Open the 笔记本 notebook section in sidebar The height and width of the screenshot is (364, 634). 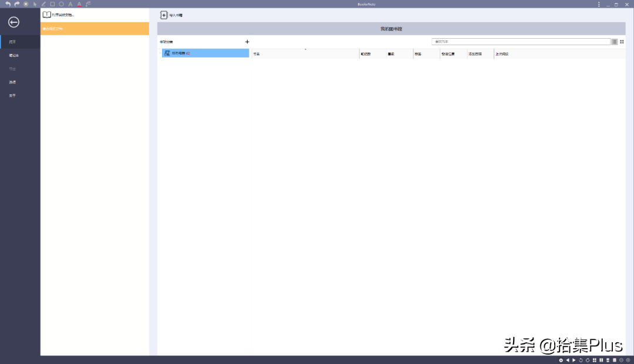pos(20,55)
